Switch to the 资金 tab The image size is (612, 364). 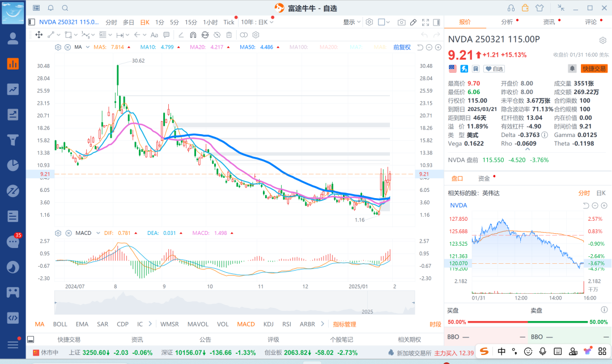484,178
